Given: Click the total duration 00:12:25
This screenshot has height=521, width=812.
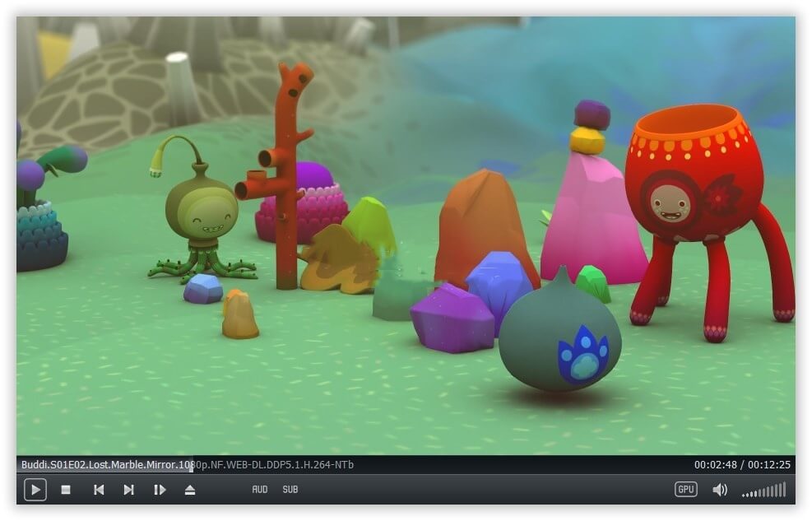Looking at the screenshot, I should pyautogui.click(x=770, y=465).
